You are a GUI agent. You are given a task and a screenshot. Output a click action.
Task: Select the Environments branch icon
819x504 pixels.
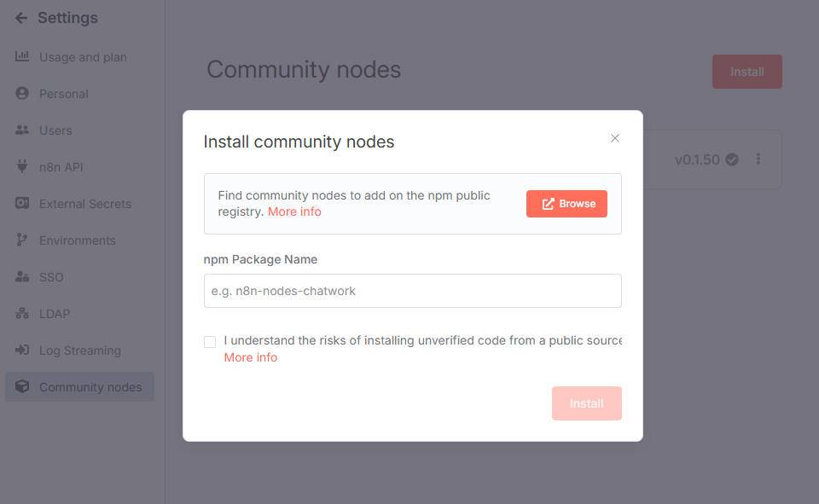22,240
